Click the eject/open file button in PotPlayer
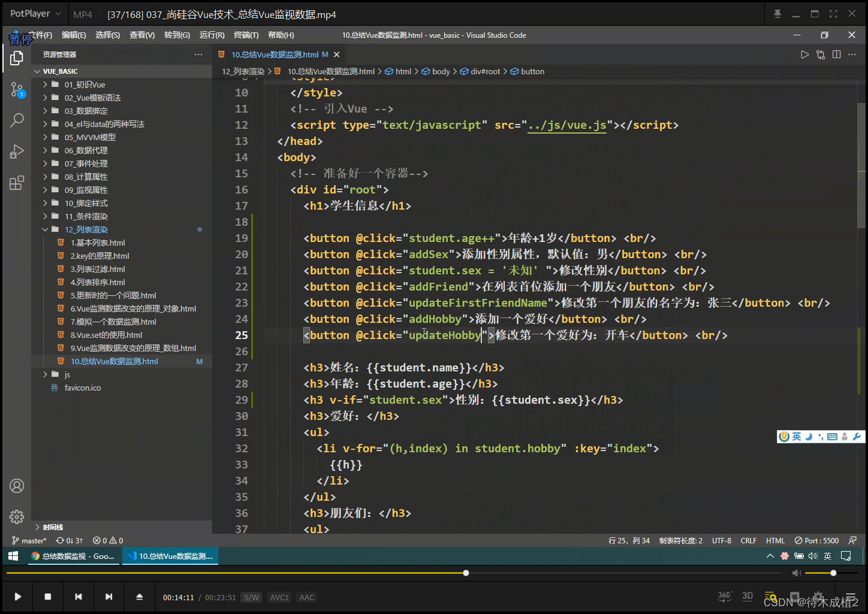Image resolution: width=868 pixels, height=614 pixels. click(x=139, y=597)
